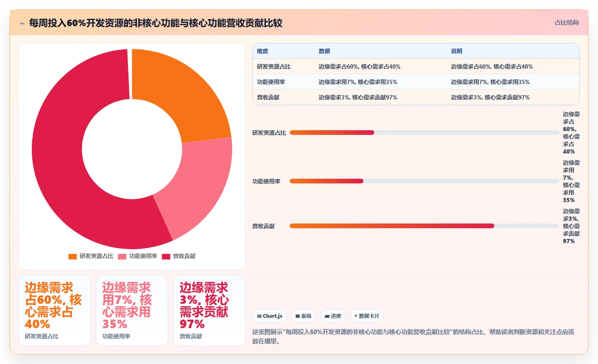Click the Chart.js tag
This screenshot has width=598, height=364.
[x=270, y=316]
